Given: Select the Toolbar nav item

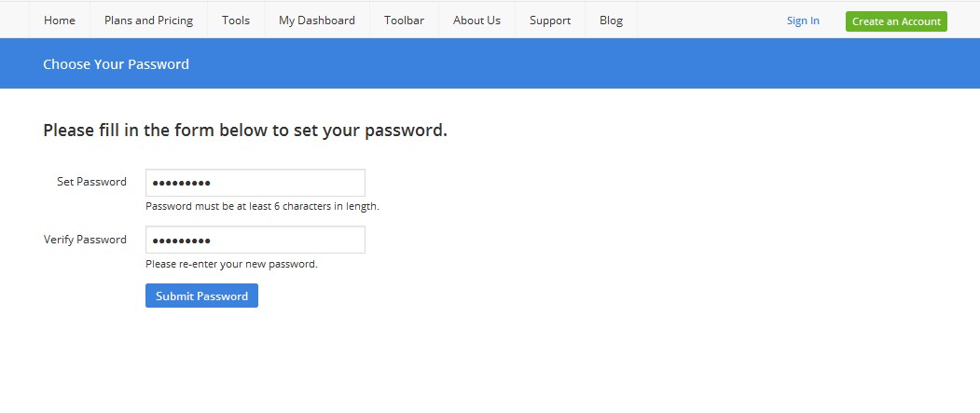Looking at the screenshot, I should [404, 21].
